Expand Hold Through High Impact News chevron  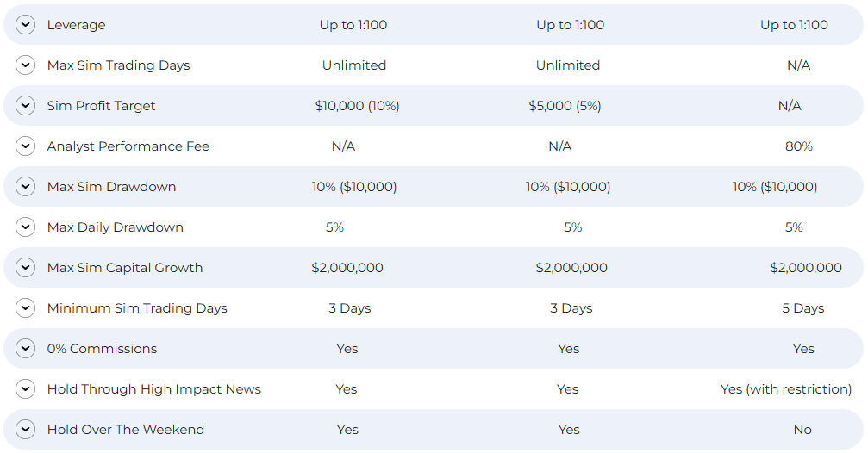26,388
